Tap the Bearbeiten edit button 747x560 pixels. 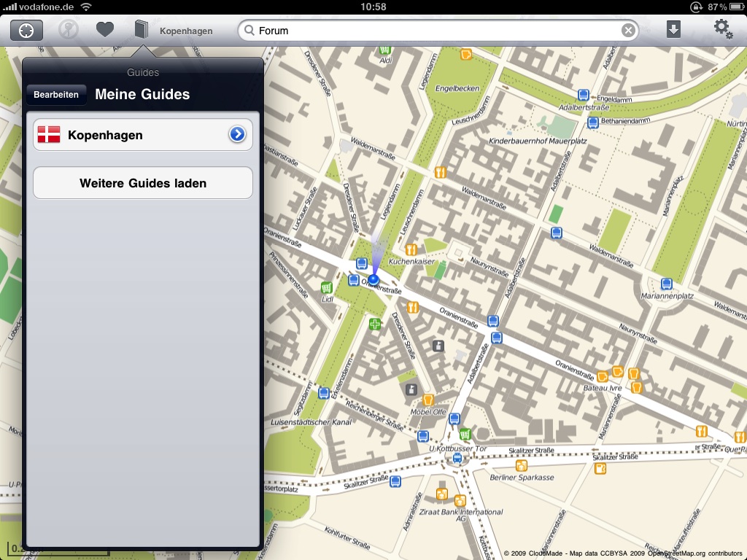(x=56, y=95)
